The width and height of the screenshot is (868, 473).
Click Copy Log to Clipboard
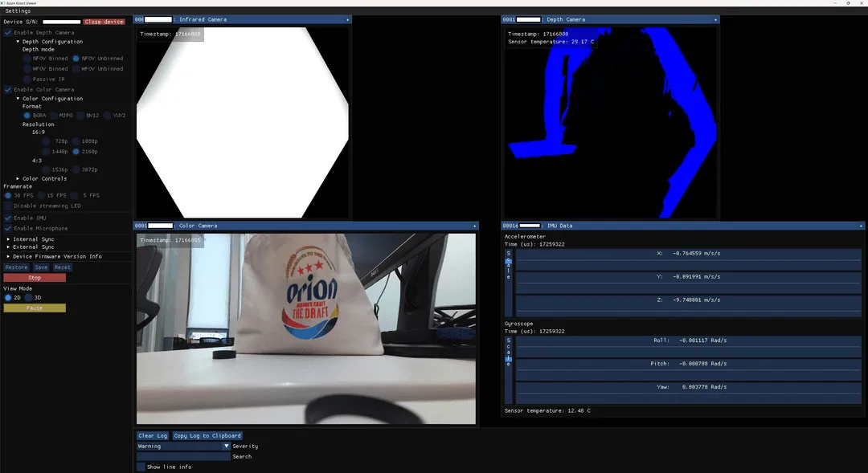click(207, 436)
